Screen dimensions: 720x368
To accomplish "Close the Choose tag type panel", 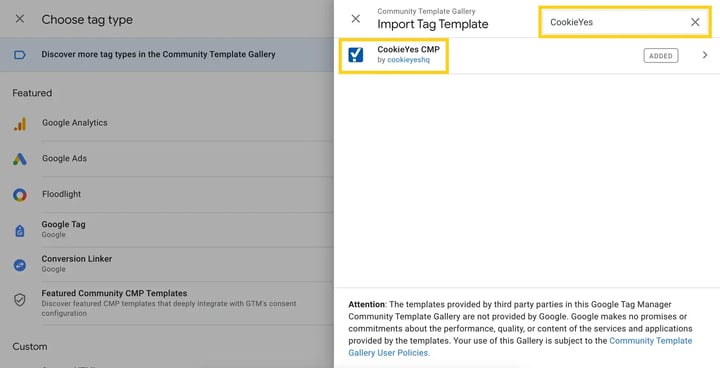I will tap(20, 19).
